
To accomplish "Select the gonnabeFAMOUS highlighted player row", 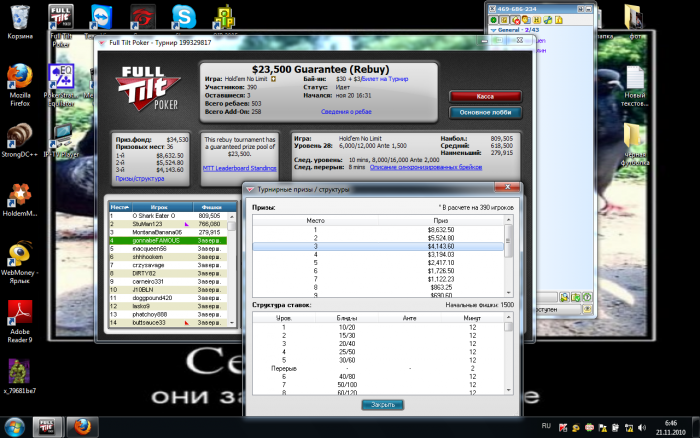I will point(168,241).
